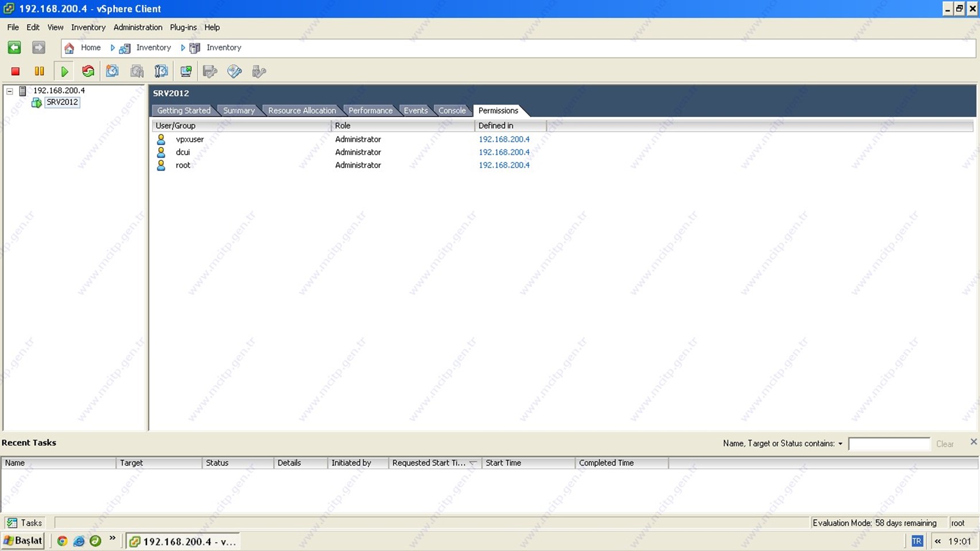Click the root user icon
Image resolution: width=980 pixels, height=551 pixels.
161,165
